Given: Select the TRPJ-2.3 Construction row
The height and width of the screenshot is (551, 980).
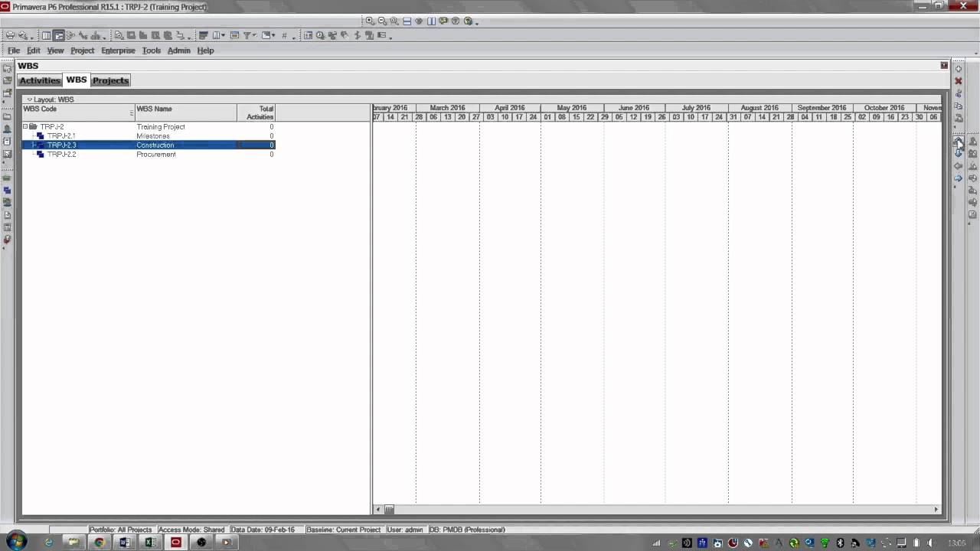Looking at the screenshot, I should (x=149, y=145).
